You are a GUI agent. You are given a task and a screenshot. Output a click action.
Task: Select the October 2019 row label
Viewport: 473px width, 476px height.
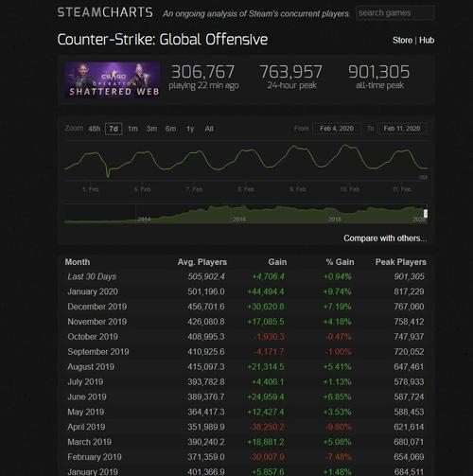click(x=93, y=337)
